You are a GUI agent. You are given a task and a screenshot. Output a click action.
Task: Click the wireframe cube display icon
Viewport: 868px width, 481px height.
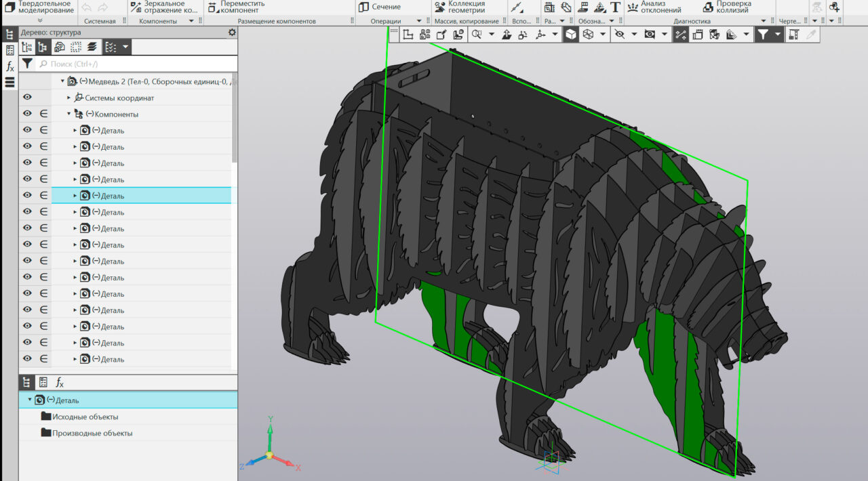pos(588,34)
